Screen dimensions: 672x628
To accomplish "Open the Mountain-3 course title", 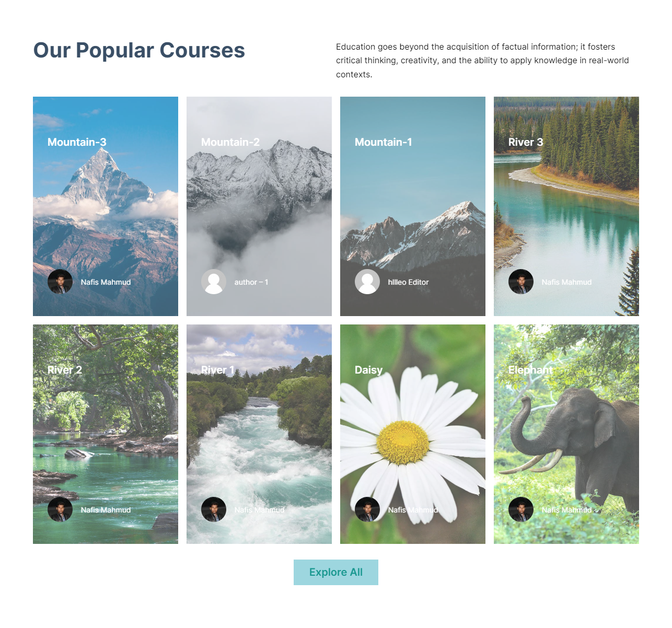I will [77, 142].
